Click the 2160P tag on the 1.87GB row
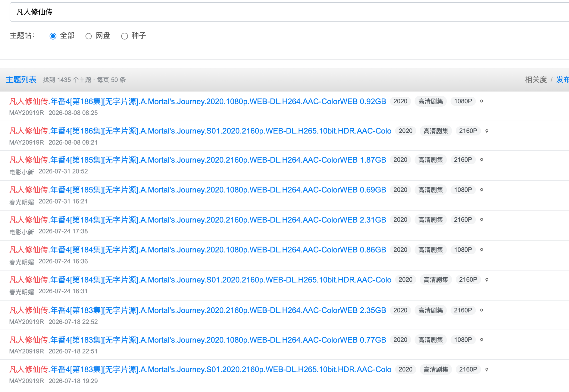This screenshot has height=392, width=569. (x=463, y=160)
